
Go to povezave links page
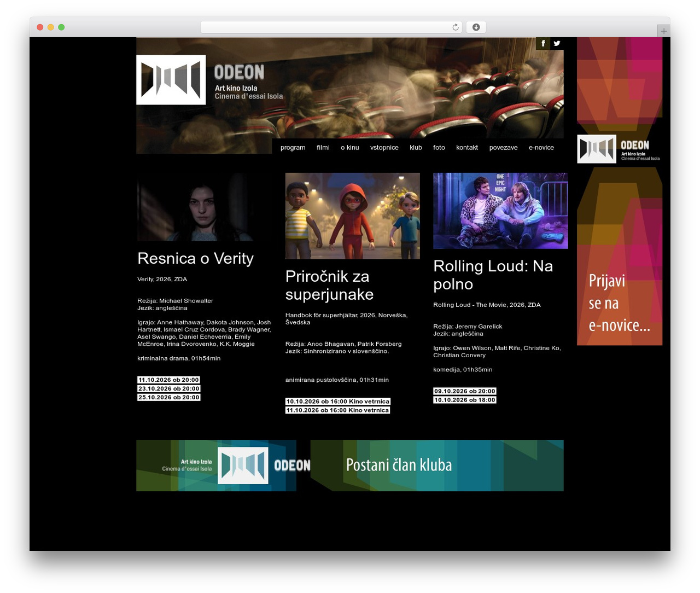click(x=504, y=148)
